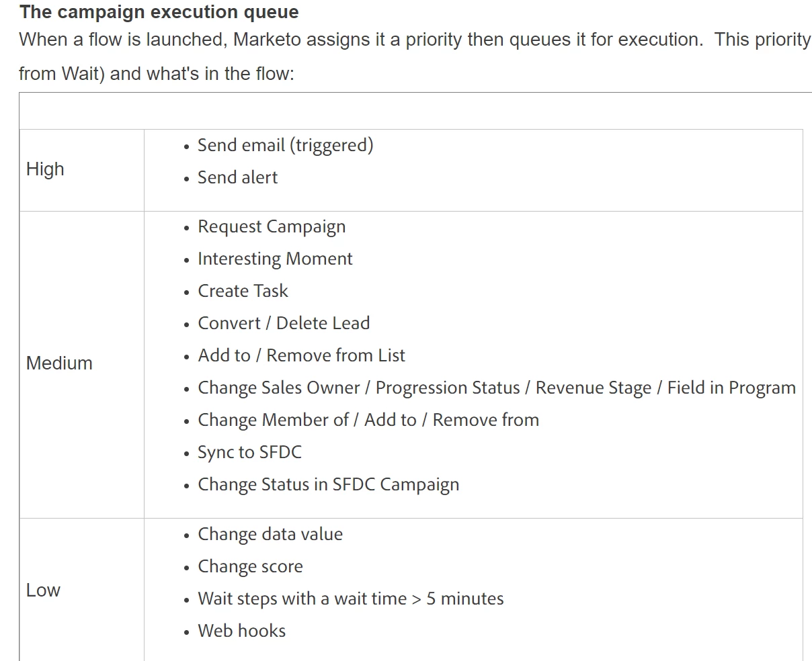Viewport: 812px width, 661px height.
Task: Click Add to / Remove from List
Action: [301, 355]
